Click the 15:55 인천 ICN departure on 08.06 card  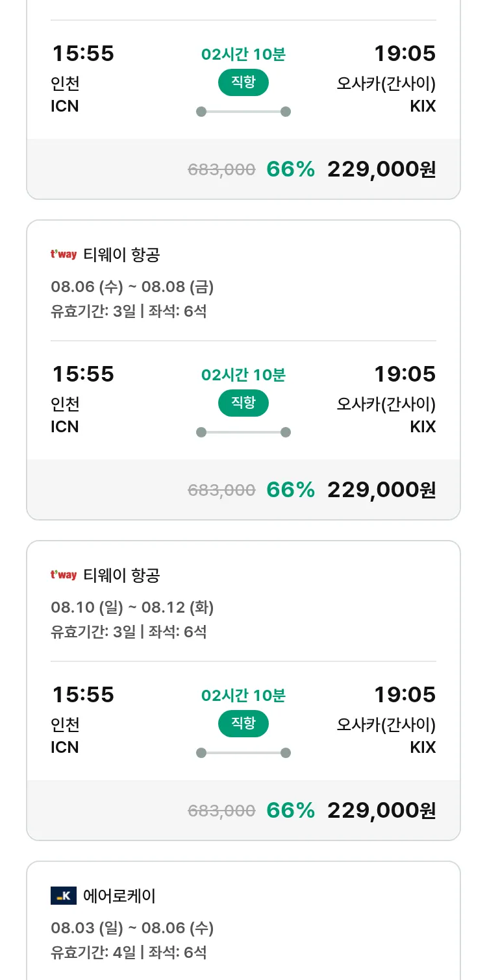(x=82, y=399)
